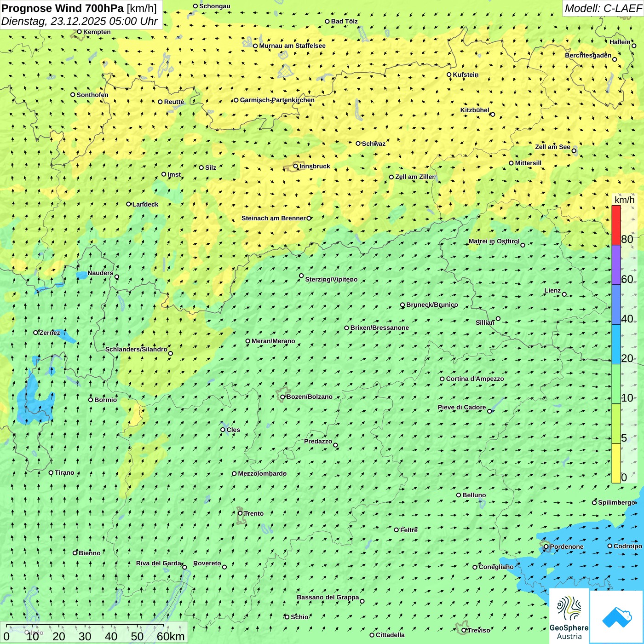644x644 pixels.
Task: Click the 'Meran/Merano' label
Action: click(273, 341)
